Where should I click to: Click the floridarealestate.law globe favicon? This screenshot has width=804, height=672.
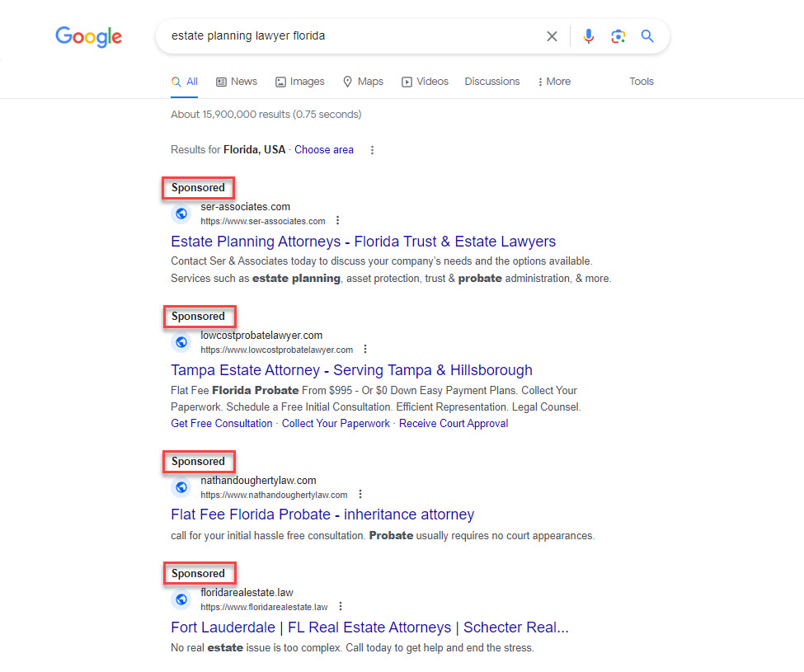181,599
